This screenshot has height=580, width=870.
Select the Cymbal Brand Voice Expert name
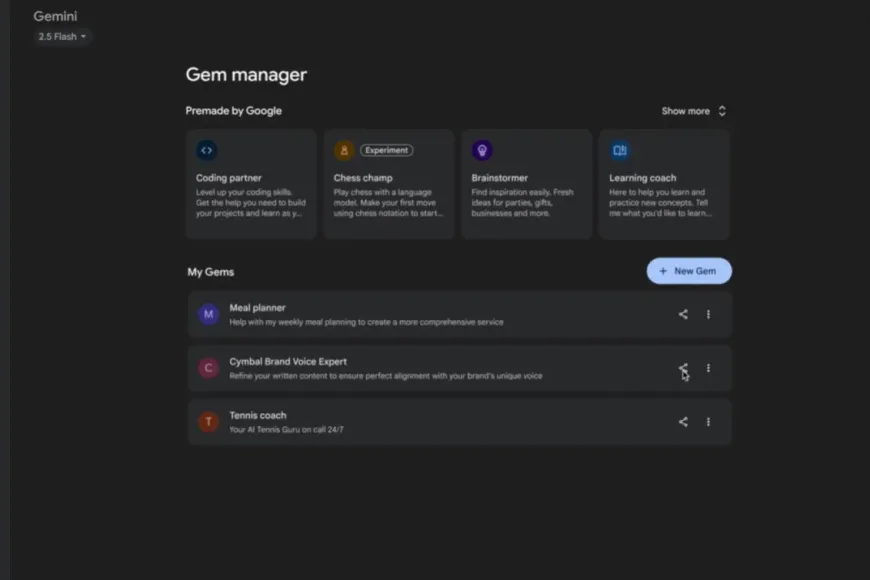288,362
